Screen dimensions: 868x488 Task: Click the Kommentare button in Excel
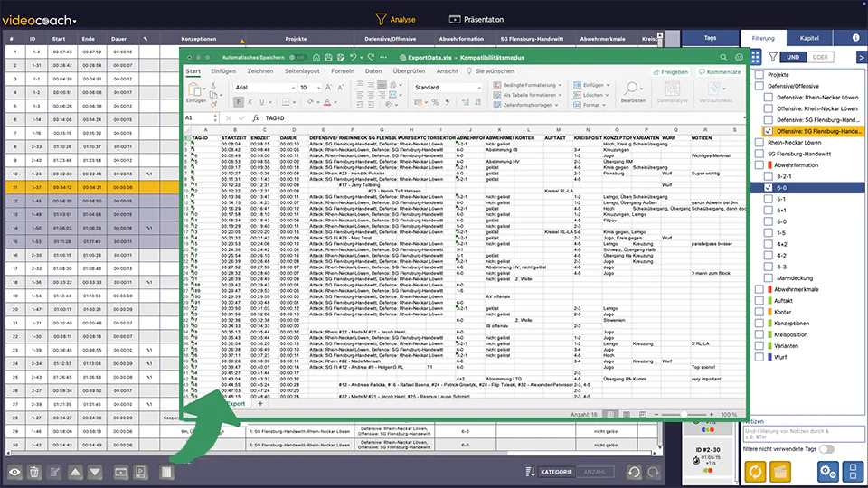[x=720, y=72]
